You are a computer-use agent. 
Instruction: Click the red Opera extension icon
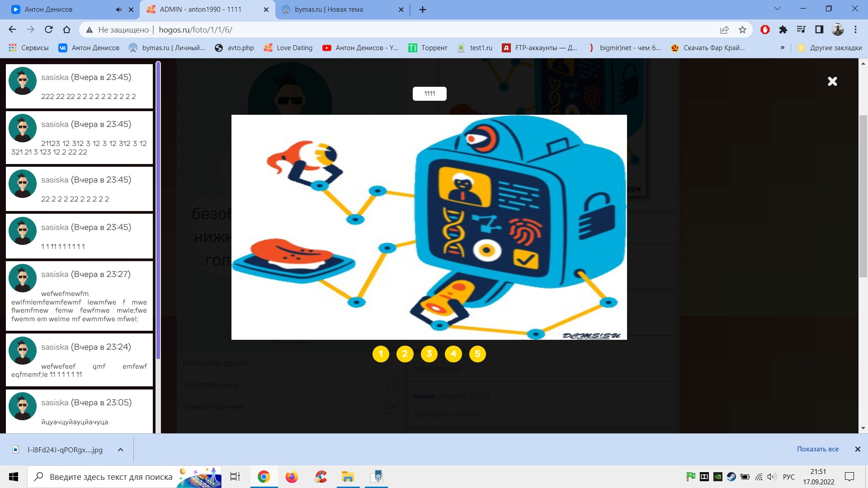(x=765, y=30)
